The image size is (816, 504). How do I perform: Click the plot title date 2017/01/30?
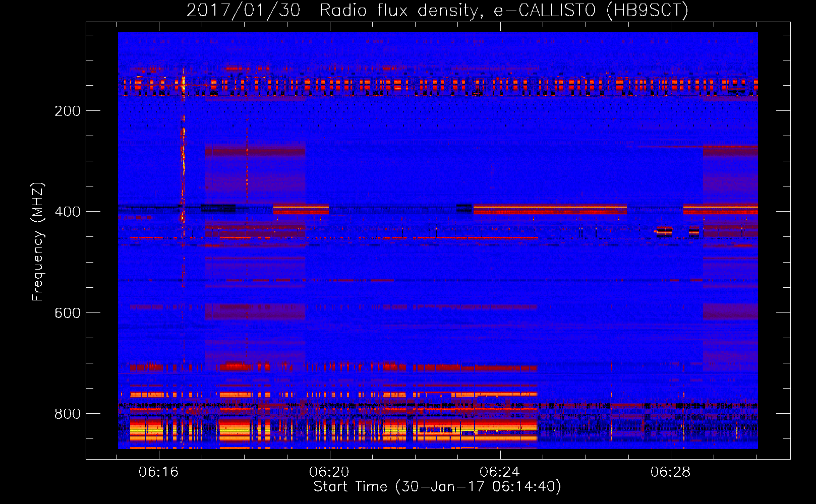tap(244, 11)
